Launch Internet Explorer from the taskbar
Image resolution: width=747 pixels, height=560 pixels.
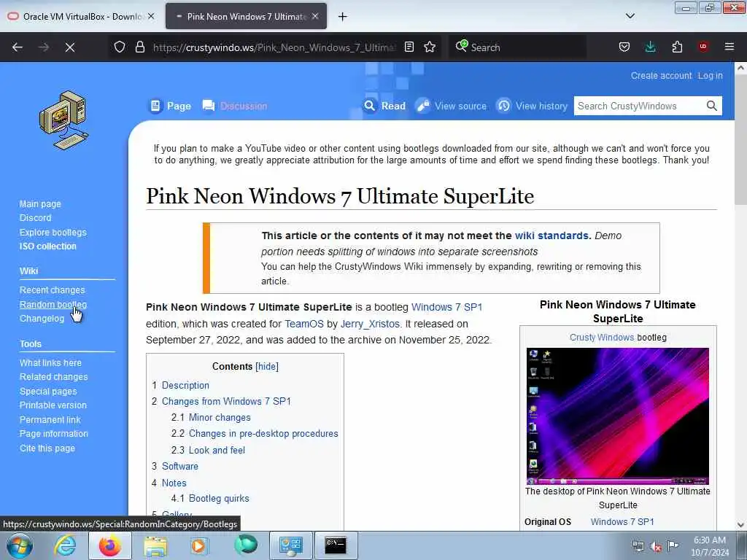pyautogui.click(x=65, y=545)
